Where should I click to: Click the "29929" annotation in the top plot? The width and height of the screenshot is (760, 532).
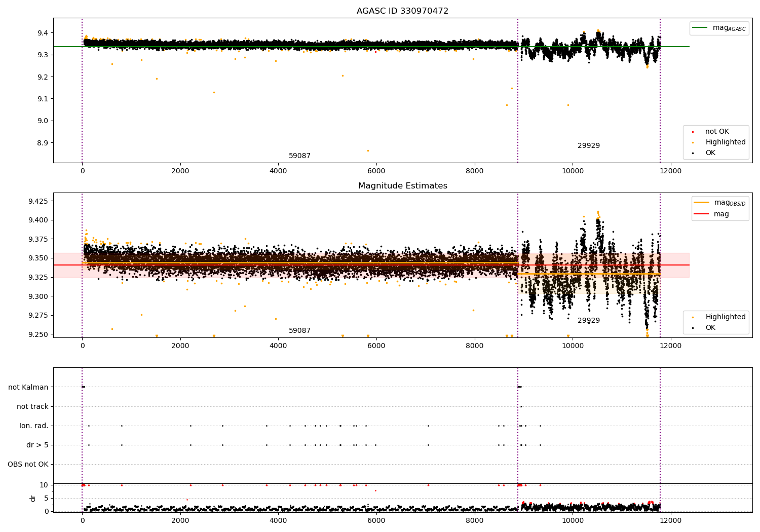point(589,146)
